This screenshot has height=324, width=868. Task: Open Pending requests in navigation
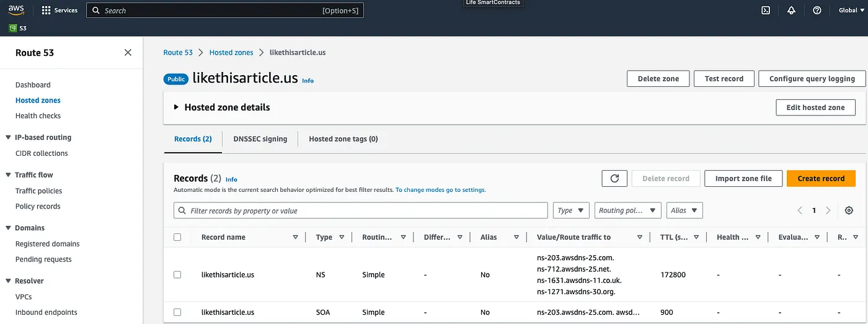[x=43, y=259]
